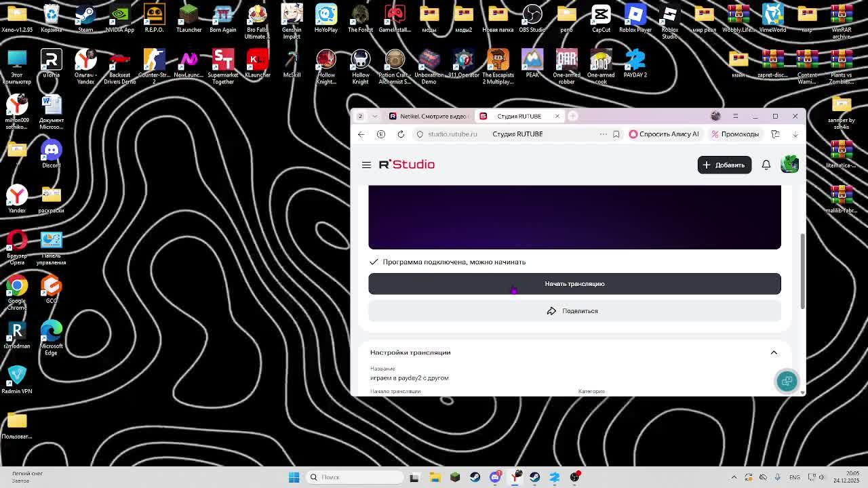Open Discord from the taskbar
868x488 pixels.
pyautogui.click(x=495, y=477)
